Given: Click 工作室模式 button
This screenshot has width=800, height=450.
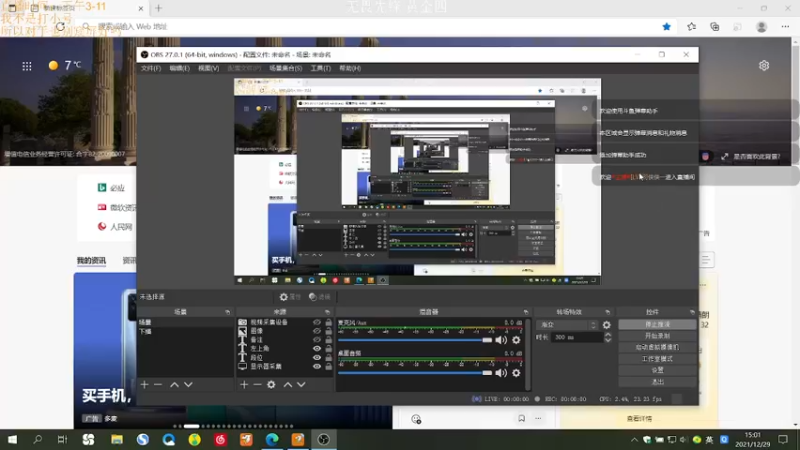Looking at the screenshot, I should click(x=657, y=359).
